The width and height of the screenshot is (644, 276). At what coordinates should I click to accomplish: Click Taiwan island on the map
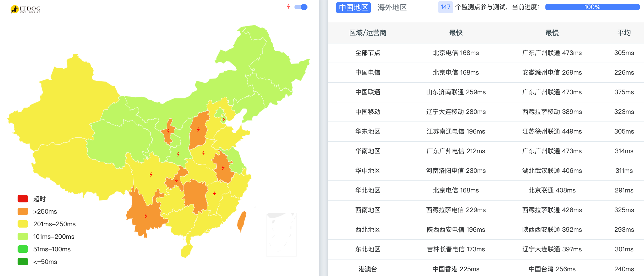[x=241, y=221]
